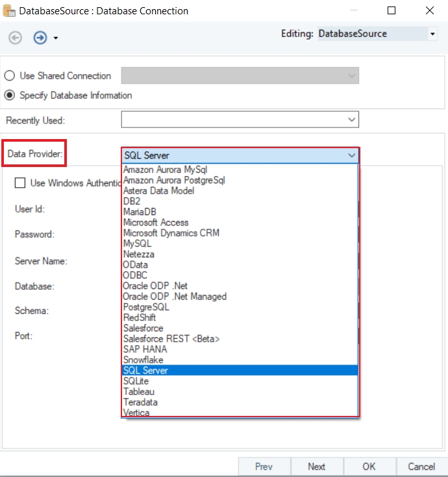Screen dimensions: 448x477
Task: Select Snowflake in the provider list
Action: pos(143,359)
